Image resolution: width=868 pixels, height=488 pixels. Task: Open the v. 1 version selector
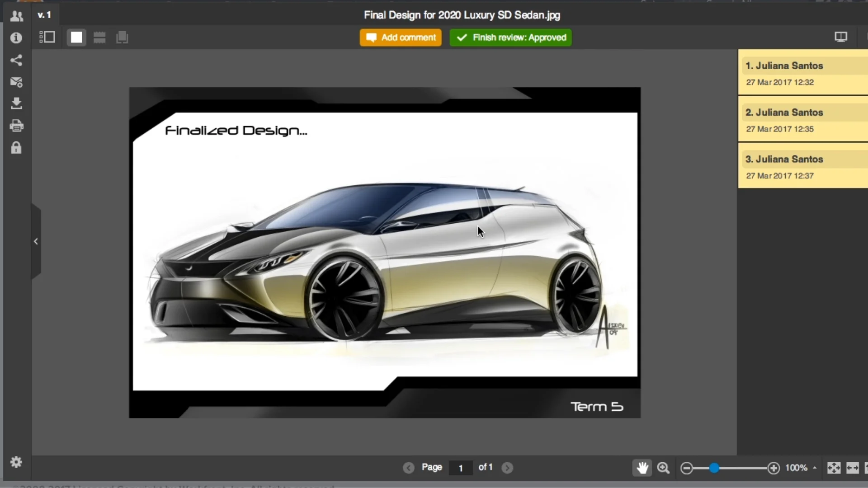44,15
